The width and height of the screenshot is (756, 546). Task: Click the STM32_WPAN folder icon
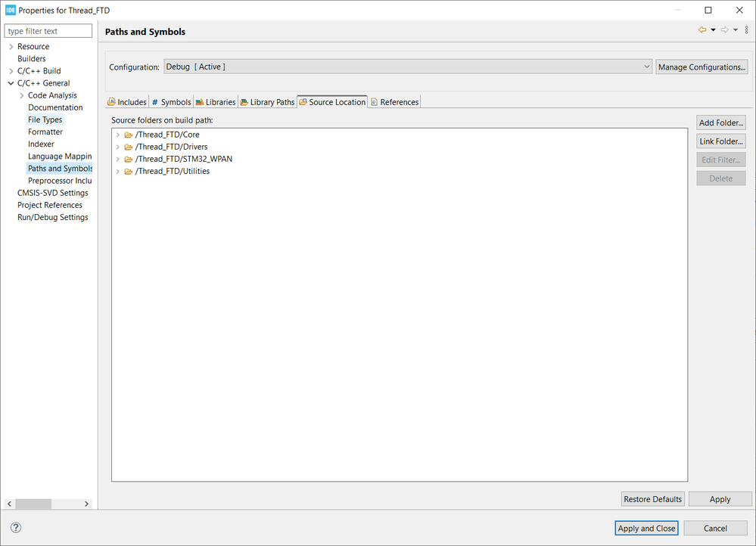[129, 159]
